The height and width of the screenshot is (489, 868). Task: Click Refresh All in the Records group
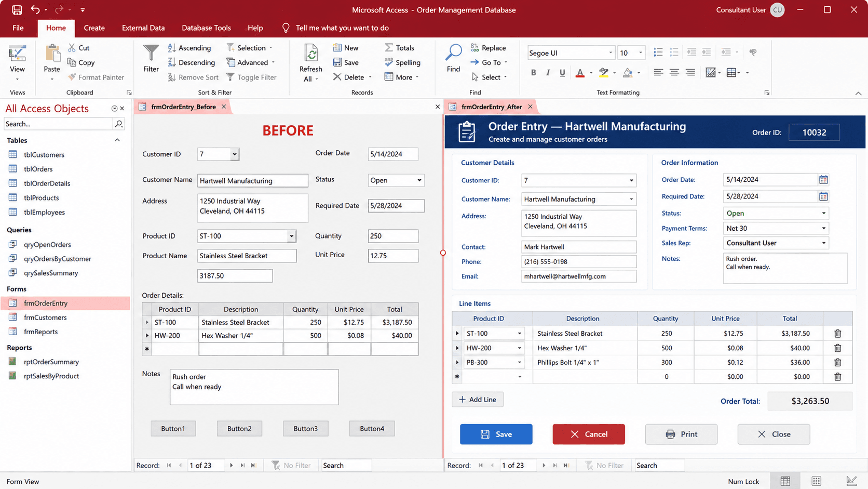pos(310,63)
